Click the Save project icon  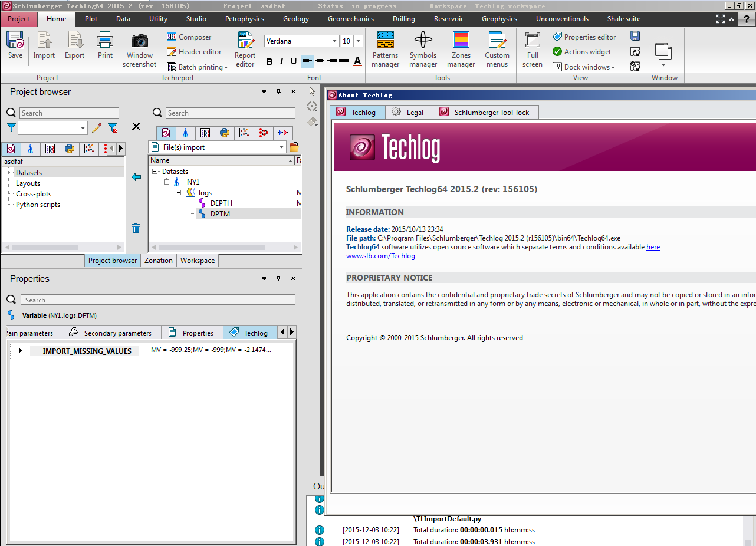15,46
